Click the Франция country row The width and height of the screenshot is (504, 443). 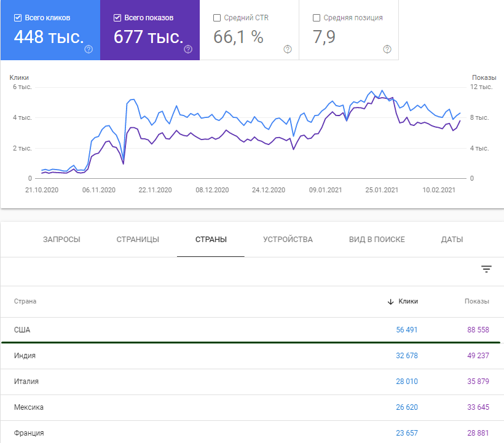[x=29, y=433]
